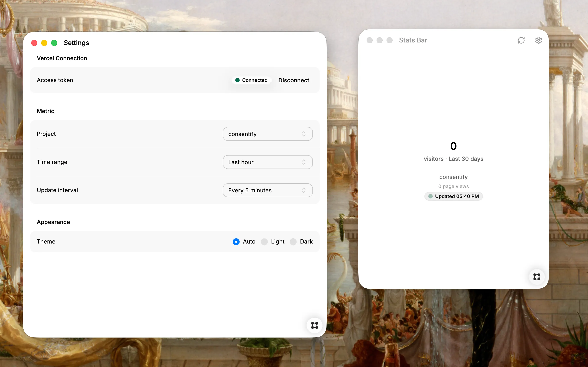Minimize the Settings window with yellow button
Viewport: 588px width, 367px height.
pos(44,43)
